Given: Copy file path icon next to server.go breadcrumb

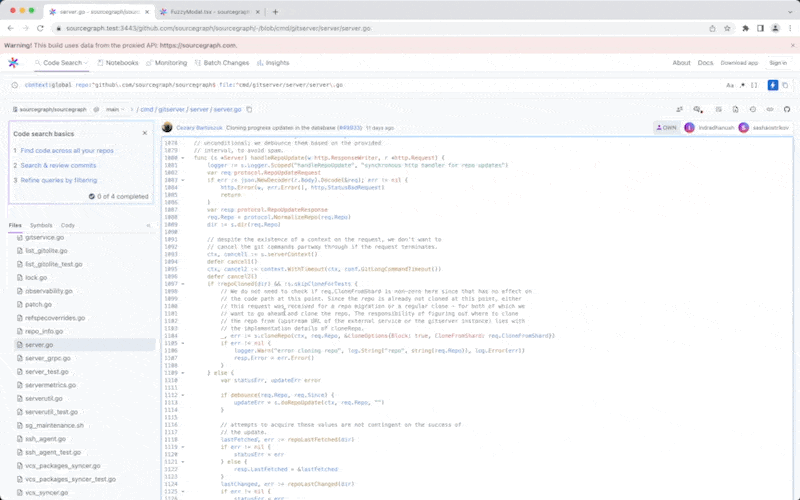Looking at the screenshot, I should tap(249, 109).
